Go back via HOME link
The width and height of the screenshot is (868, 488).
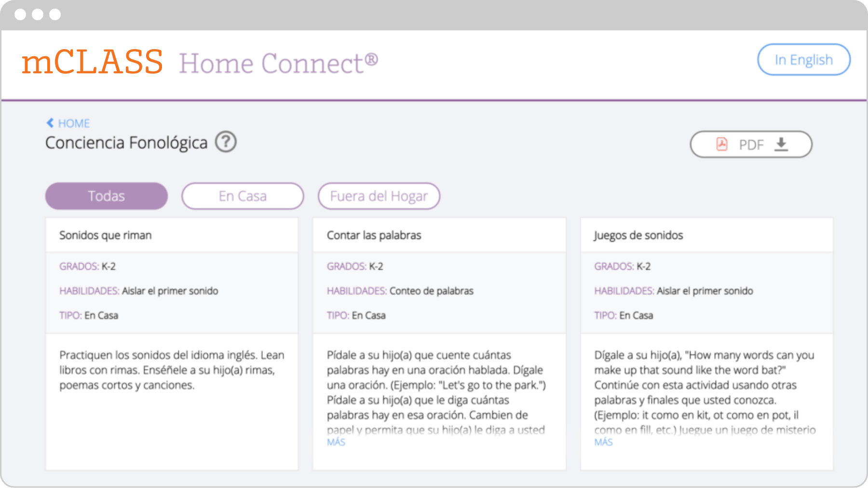pos(74,123)
